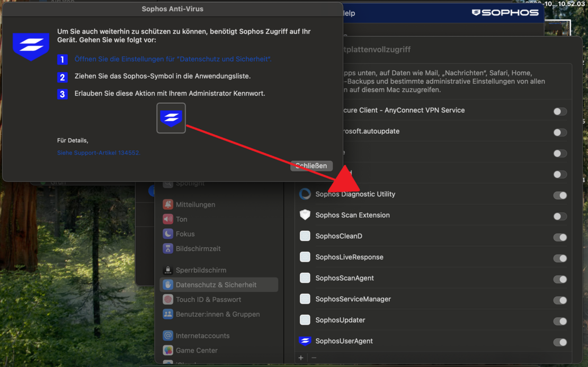Screen dimensions: 588x367
Task: Click the SophosUserAgent app icon
Action: (305, 341)
